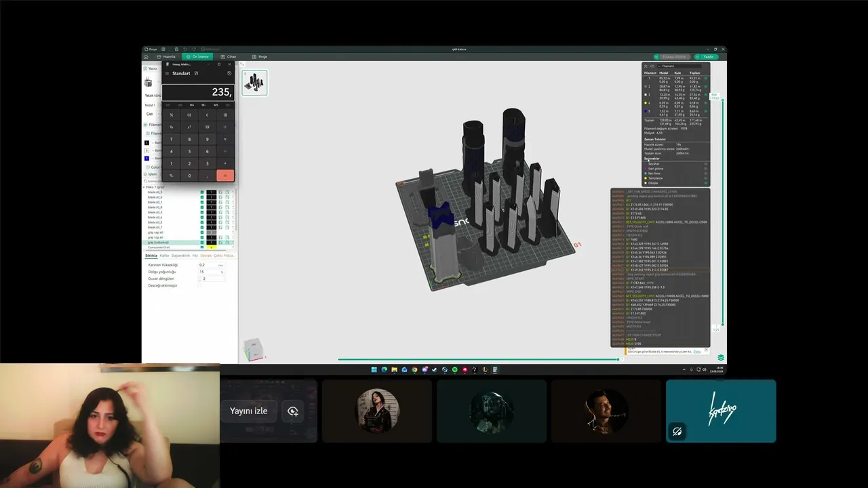Click the Yayını izle button
The height and width of the screenshot is (488, 868).
[249, 411]
